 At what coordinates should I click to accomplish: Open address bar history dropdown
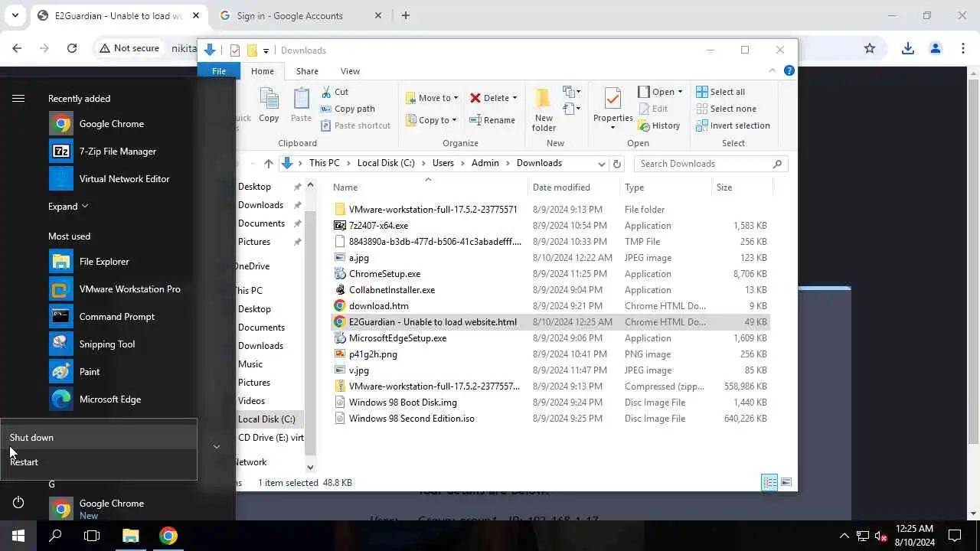point(602,163)
